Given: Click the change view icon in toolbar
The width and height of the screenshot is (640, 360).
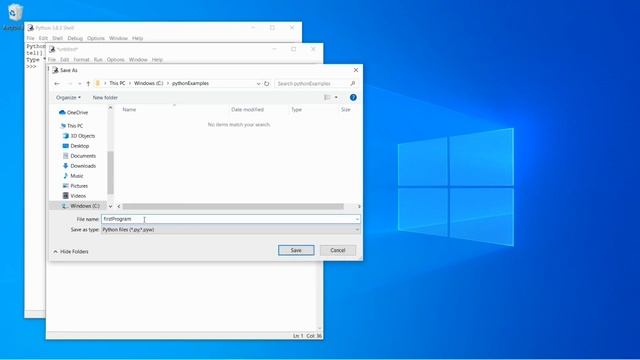Looking at the screenshot, I should (327, 98).
